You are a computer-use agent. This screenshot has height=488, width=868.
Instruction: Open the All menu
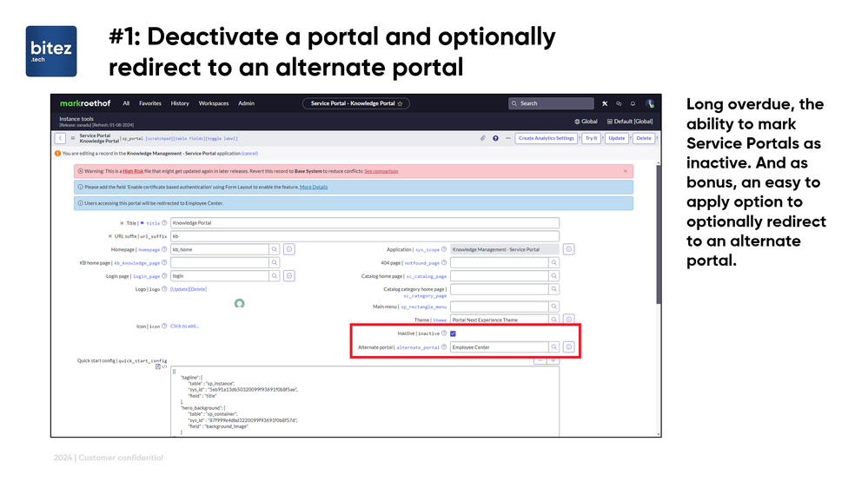pos(126,103)
